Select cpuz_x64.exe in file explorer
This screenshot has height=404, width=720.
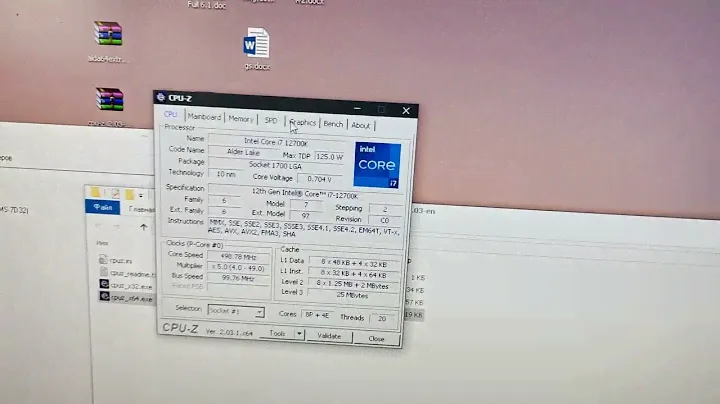pos(119,297)
